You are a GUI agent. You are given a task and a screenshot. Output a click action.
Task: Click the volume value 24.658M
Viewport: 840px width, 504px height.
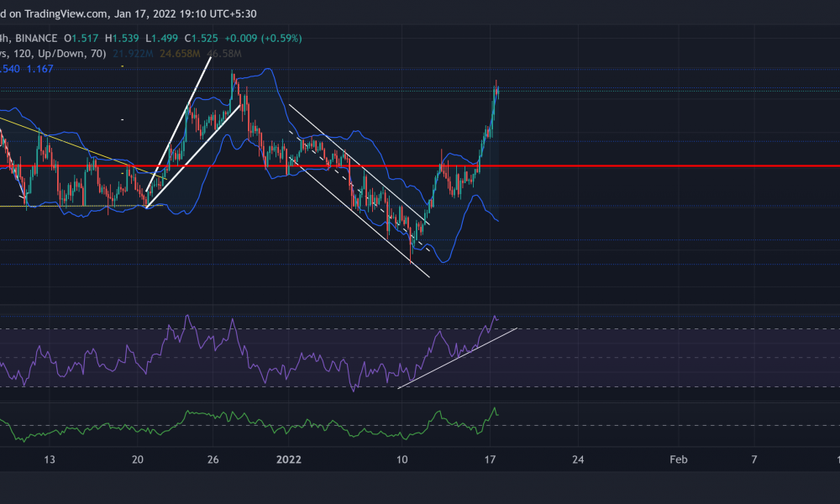(180, 54)
